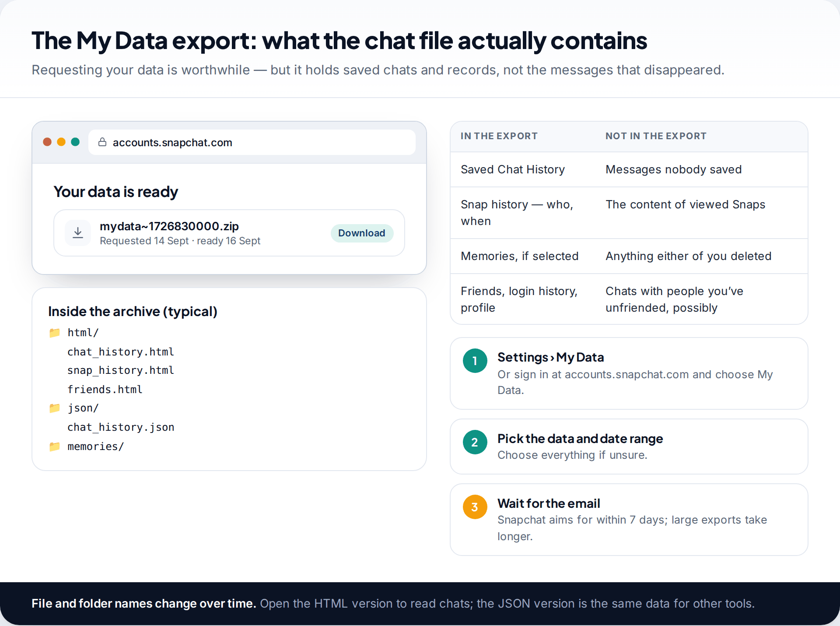Click 'Requested 14 Sept · ready 16 Sept' text
This screenshot has width=840, height=626.
(180, 241)
